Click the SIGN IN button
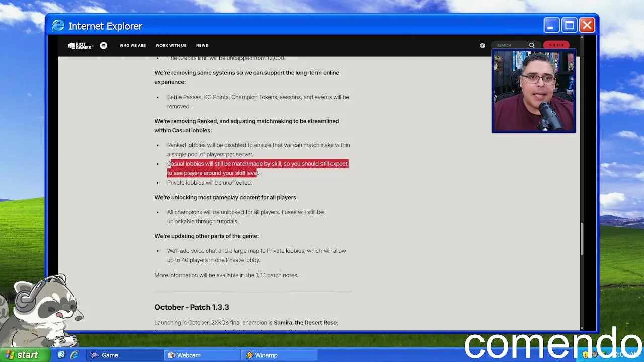 (x=556, y=45)
